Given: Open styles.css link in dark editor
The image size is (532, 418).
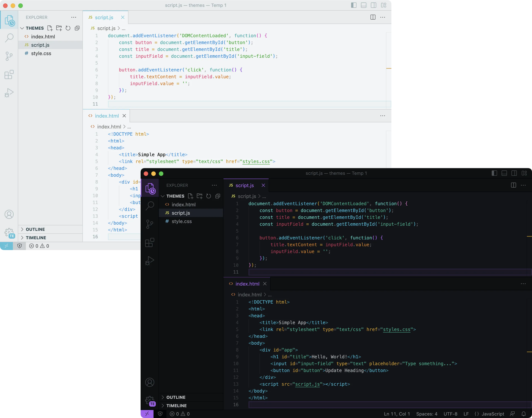Looking at the screenshot, I should point(396,329).
